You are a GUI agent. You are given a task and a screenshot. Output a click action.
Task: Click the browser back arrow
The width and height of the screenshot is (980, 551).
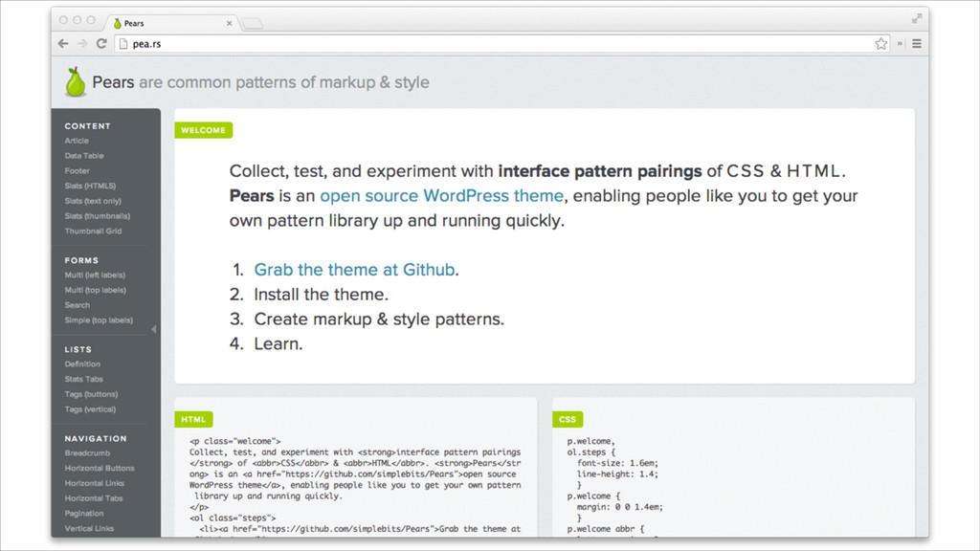(x=63, y=43)
